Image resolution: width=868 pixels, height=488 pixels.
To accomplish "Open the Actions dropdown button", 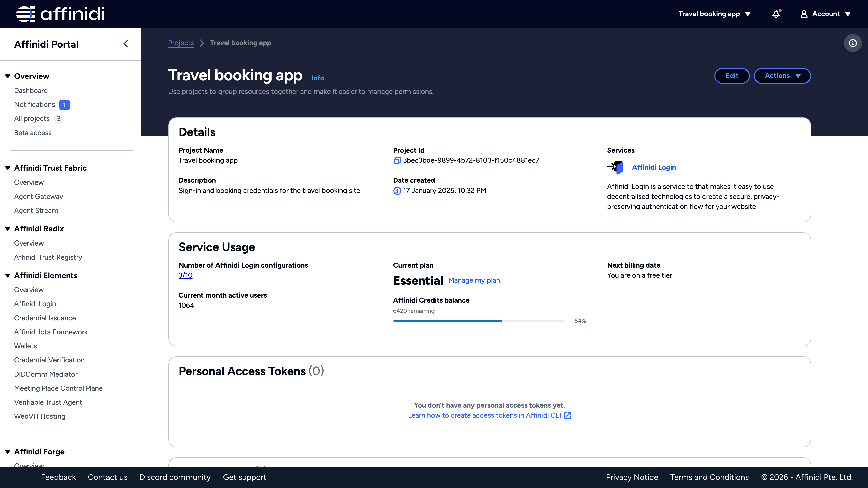I will (782, 76).
